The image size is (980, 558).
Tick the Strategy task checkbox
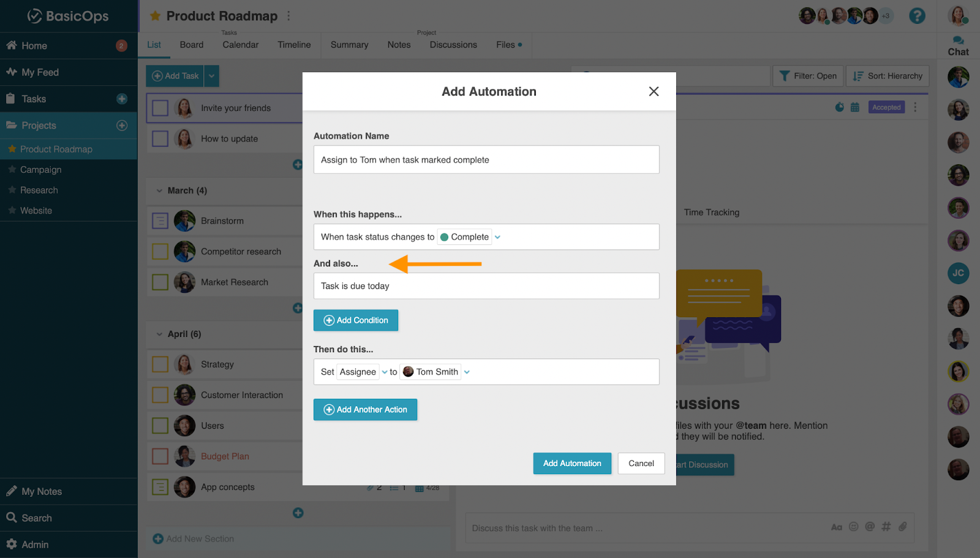[x=159, y=364]
